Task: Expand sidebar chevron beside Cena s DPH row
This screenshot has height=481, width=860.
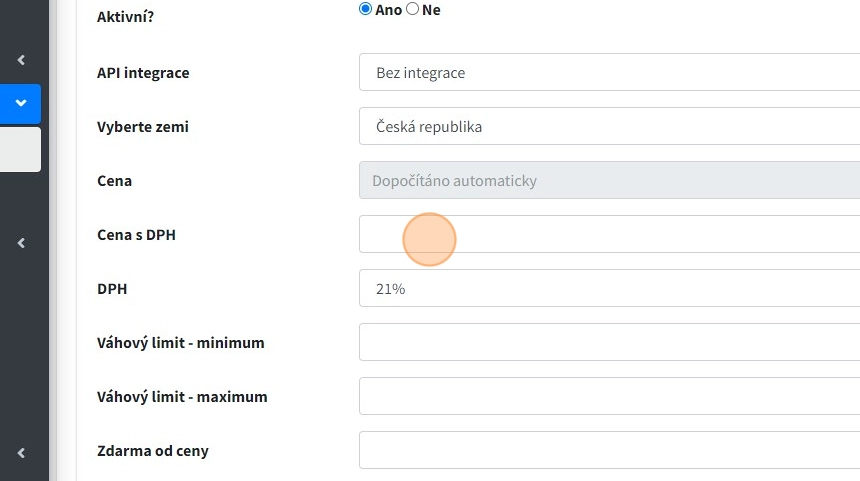Action: (21, 243)
